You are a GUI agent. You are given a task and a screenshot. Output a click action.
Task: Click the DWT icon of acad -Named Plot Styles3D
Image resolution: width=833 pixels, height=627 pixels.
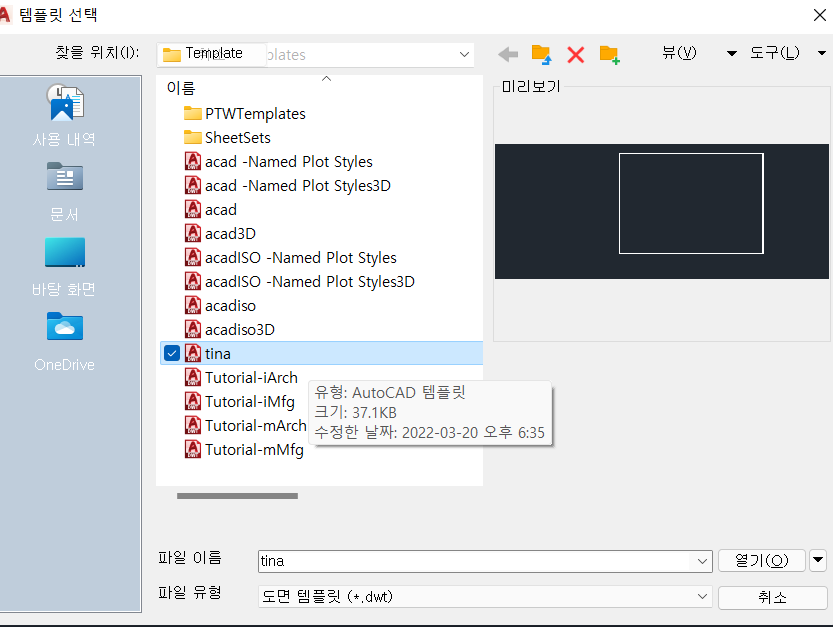click(x=193, y=185)
